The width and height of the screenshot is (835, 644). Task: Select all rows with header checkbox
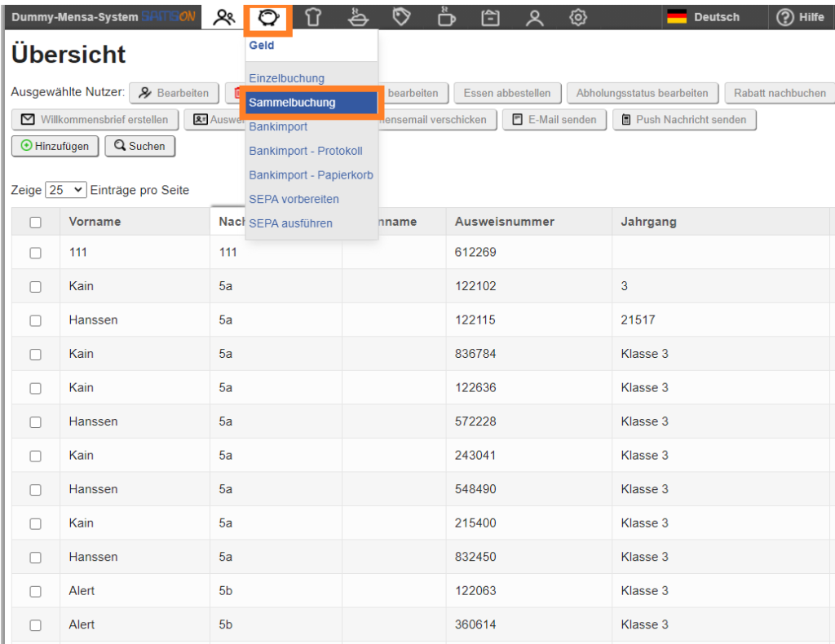35,222
